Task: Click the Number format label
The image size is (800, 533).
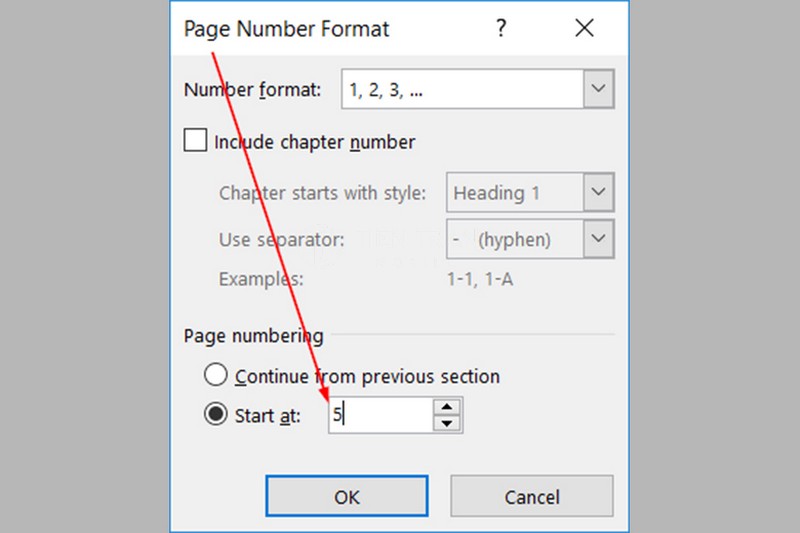Action: point(252,90)
